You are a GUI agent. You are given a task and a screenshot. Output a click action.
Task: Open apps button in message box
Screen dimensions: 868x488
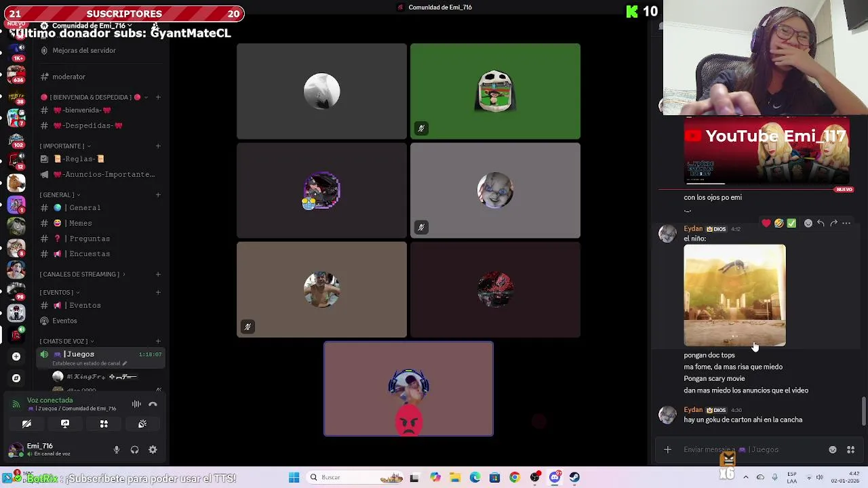tap(850, 449)
